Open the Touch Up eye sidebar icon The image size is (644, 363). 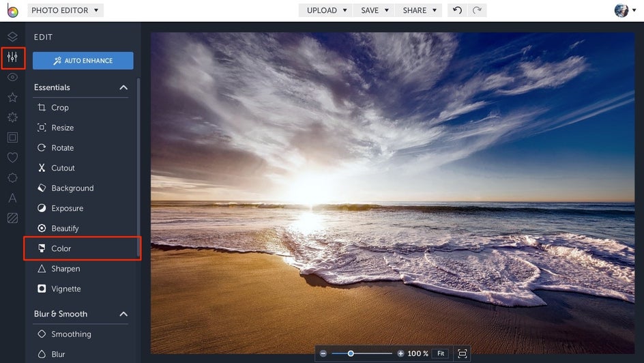tap(12, 77)
